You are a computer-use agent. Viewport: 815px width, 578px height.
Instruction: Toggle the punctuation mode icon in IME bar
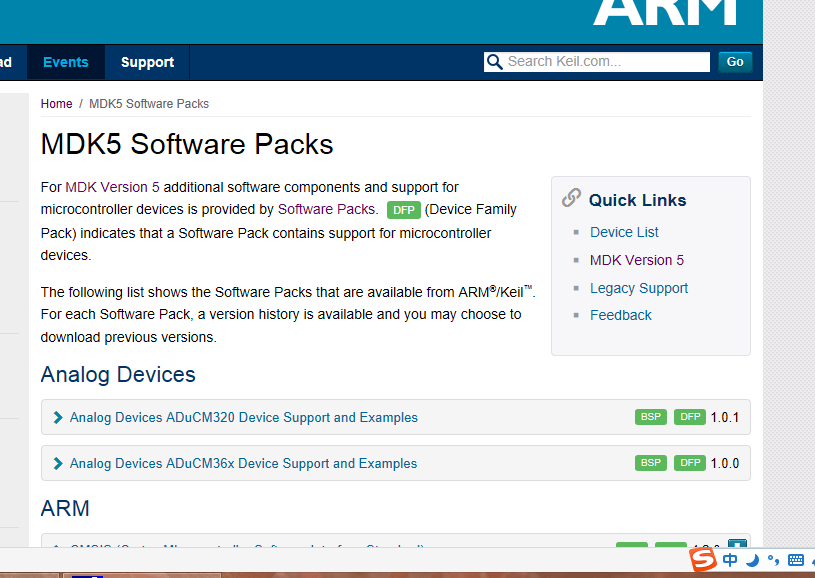pos(773,560)
